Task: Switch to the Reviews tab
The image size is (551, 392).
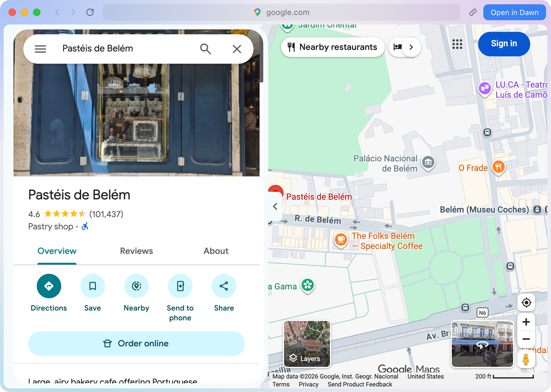Action: click(x=137, y=251)
